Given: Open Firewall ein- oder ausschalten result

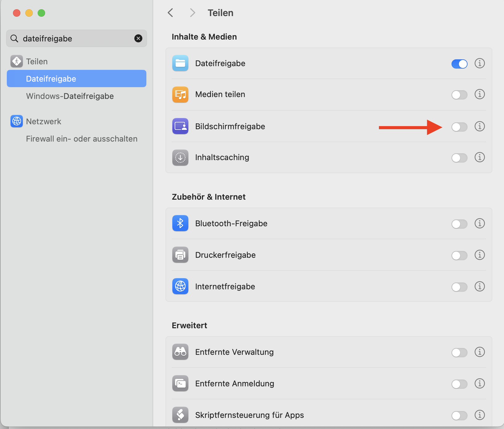Looking at the screenshot, I should click(82, 139).
